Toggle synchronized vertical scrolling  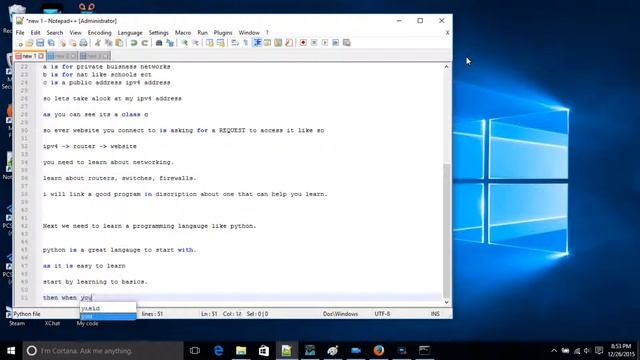tap(209, 43)
